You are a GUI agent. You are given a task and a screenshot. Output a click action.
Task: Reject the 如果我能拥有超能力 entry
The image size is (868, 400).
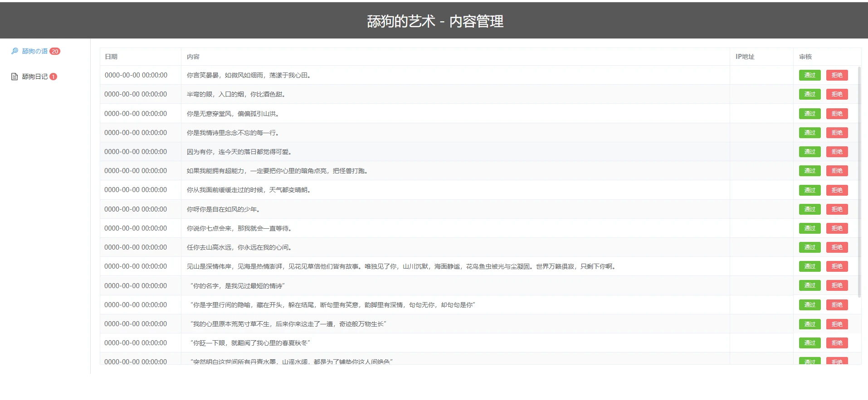(837, 171)
